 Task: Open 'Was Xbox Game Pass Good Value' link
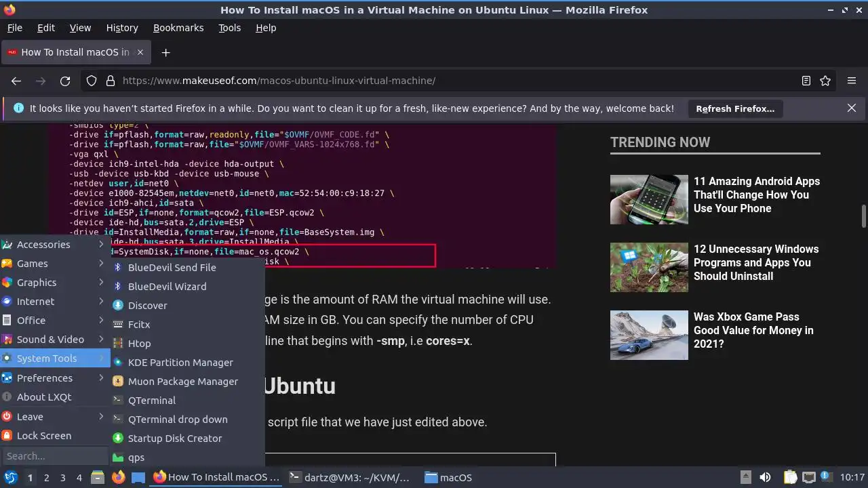[x=753, y=331]
